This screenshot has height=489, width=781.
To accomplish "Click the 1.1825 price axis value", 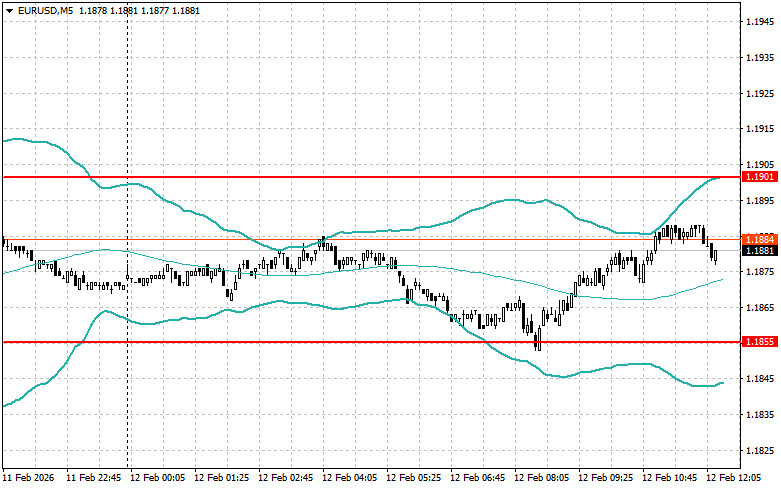I will click(x=760, y=451).
